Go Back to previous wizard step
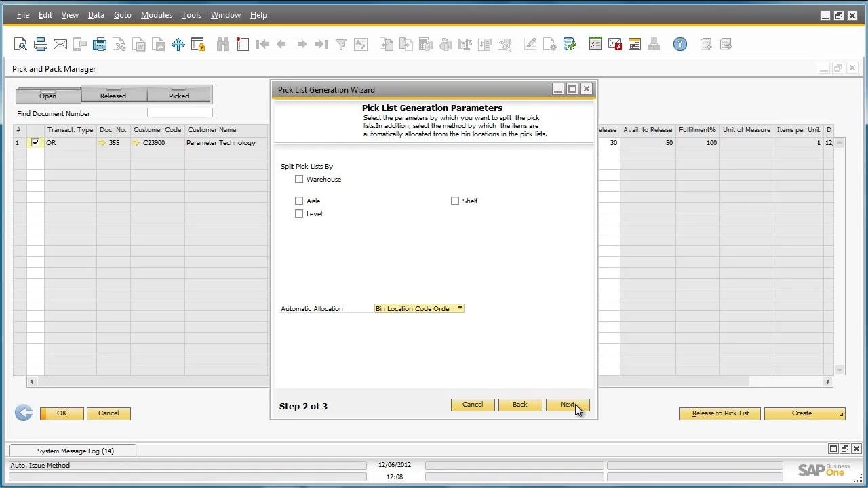 point(520,405)
